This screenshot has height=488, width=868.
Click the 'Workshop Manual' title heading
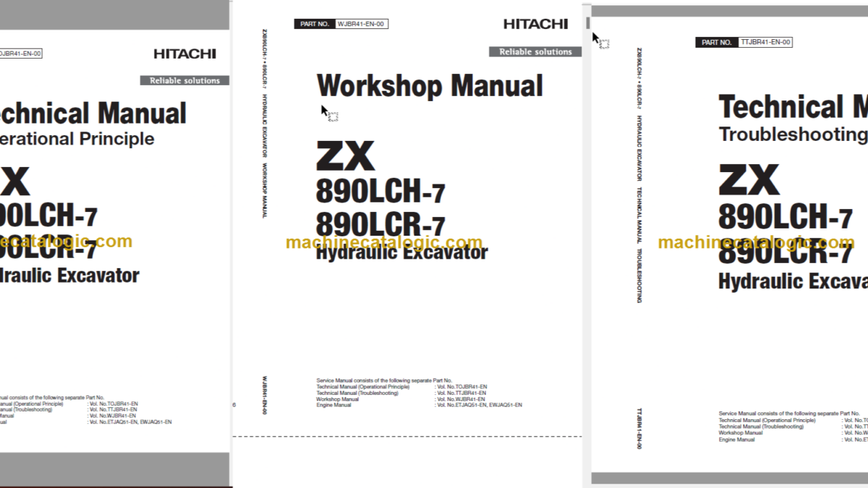[x=430, y=86]
